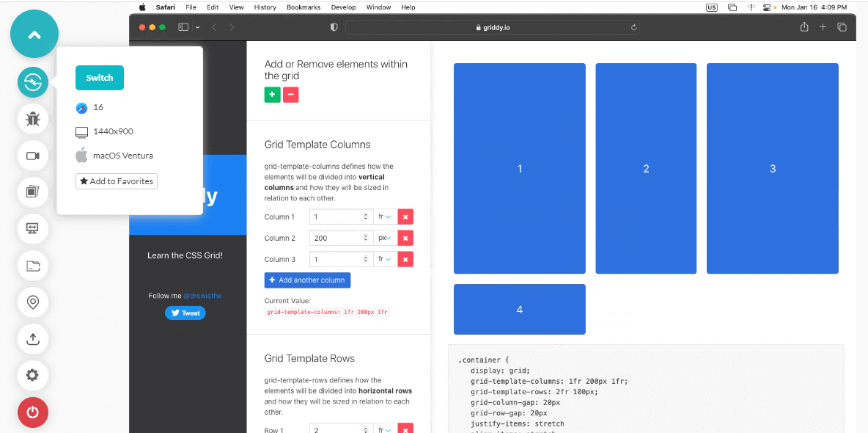The height and width of the screenshot is (433, 868).
Task: Click the red power end-session button
Action: (33, 412)
